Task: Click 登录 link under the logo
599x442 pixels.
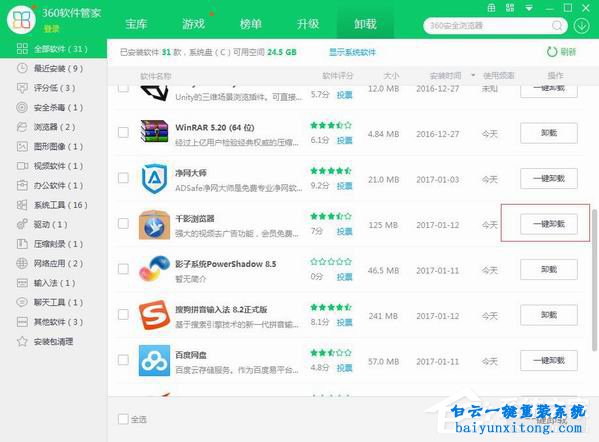Action: pyautogui.click(x=52, y=29)
